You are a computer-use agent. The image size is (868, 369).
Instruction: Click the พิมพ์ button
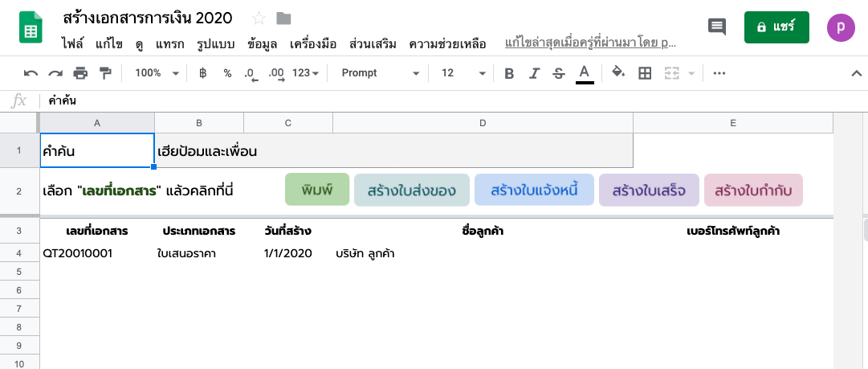317,190
